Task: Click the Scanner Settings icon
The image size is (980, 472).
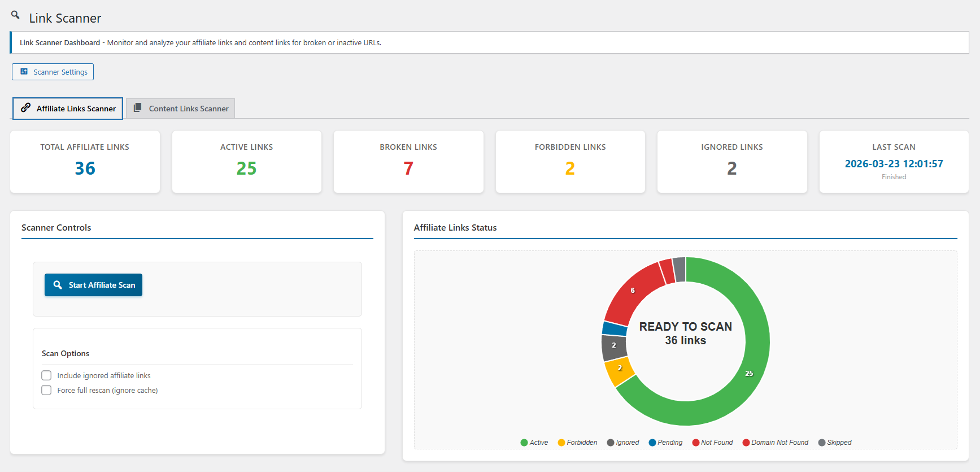Action: click(24, 72)
